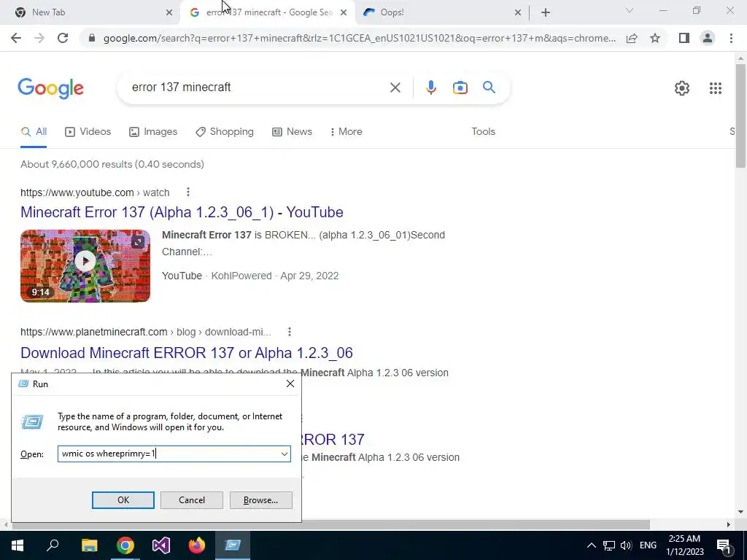This screenshot has width=747, height=560.
Task: Open ENG language input switcher
Action: pyautogui.click(x=648, y=545)
